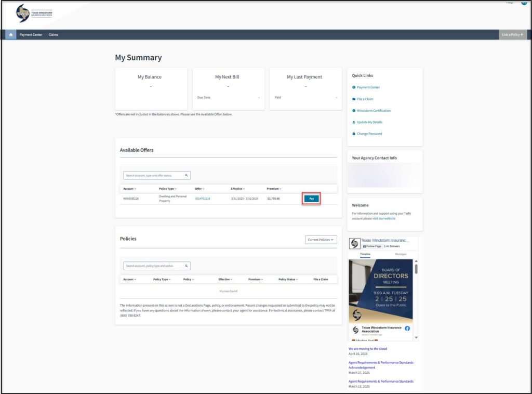532x394 pixels.
Task: Sort policies by Policy Status column
Action: [x=288, y=279]
